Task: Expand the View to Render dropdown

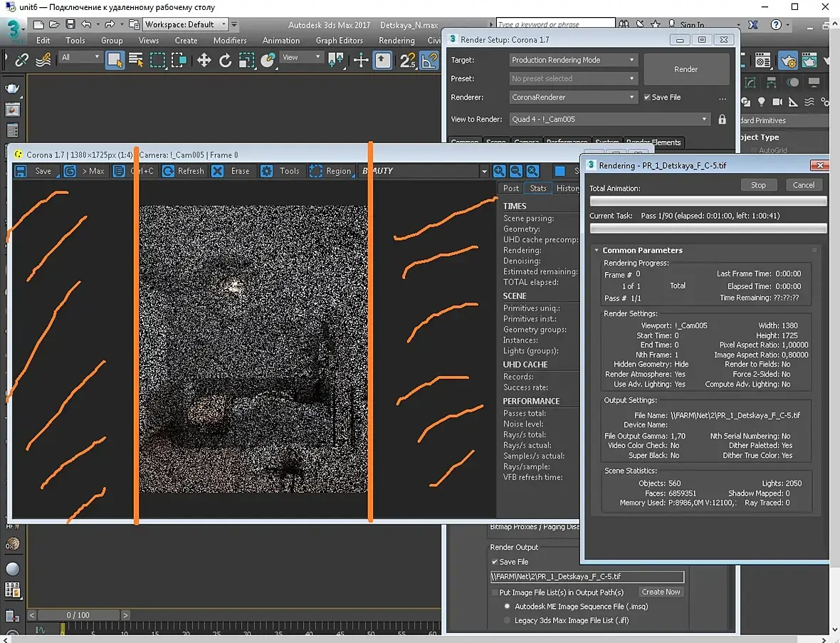Action: point(609,120)
